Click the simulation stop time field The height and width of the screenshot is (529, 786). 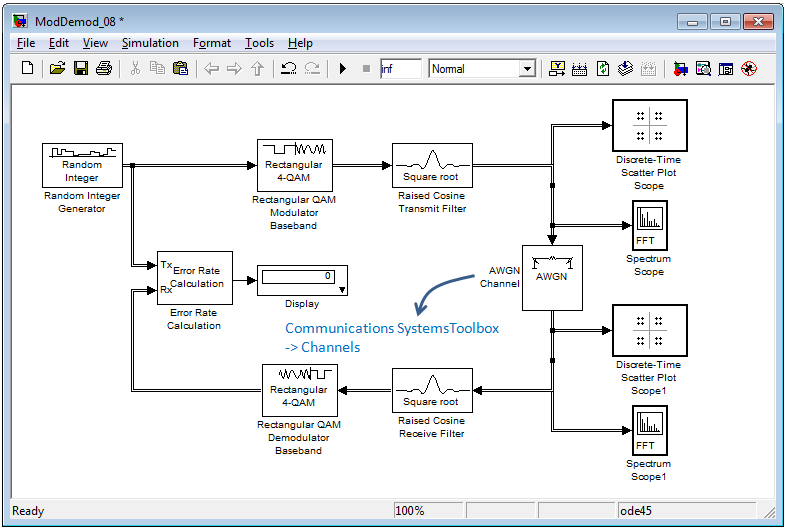(x=401, y=69)
